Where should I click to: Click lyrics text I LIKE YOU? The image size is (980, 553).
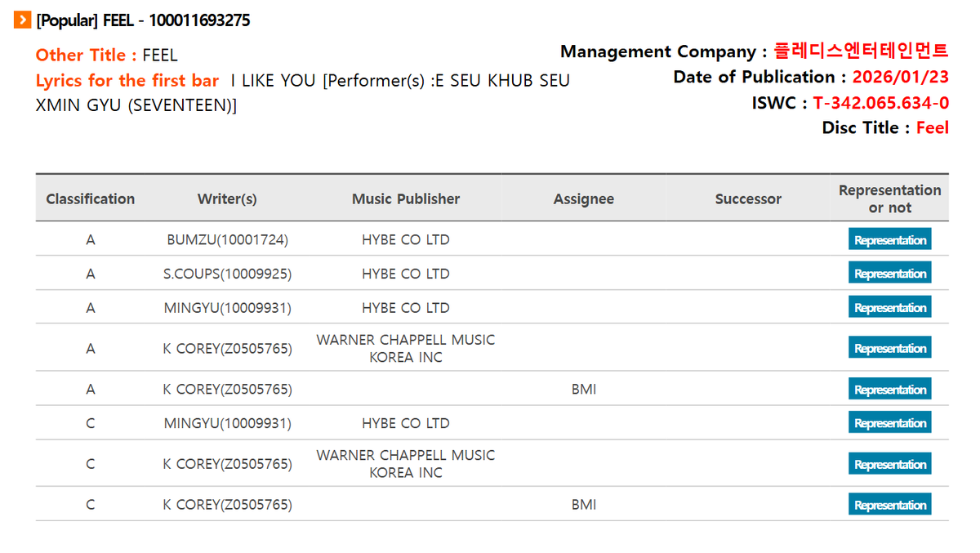(x=275, y=81)
